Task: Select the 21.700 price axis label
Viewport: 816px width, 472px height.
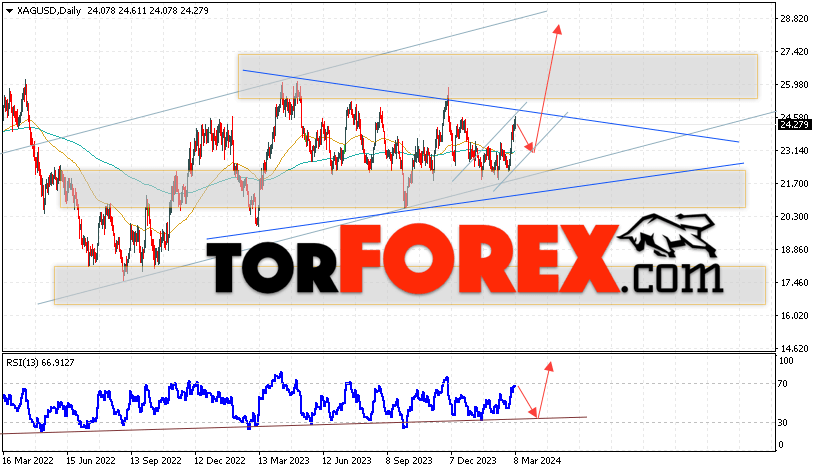Action: point(795,184)
